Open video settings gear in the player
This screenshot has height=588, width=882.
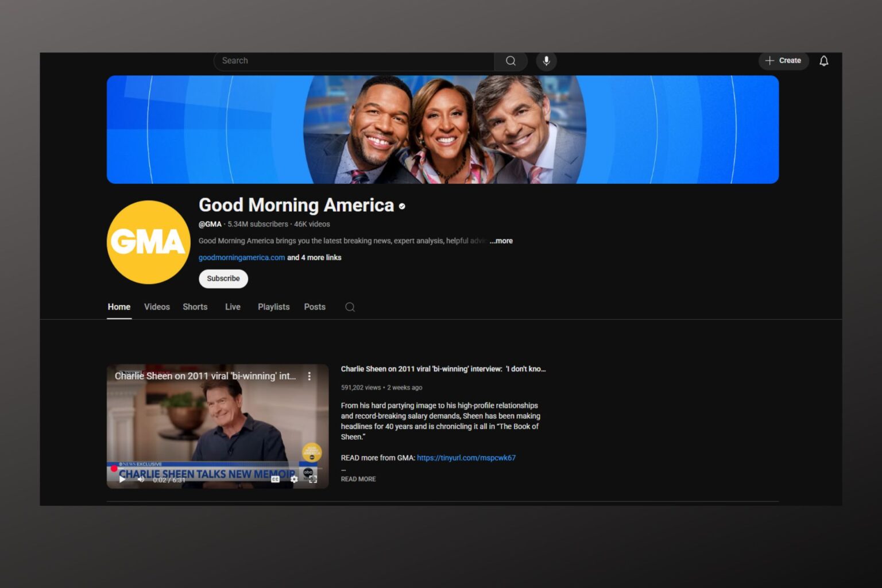(294, 479)
